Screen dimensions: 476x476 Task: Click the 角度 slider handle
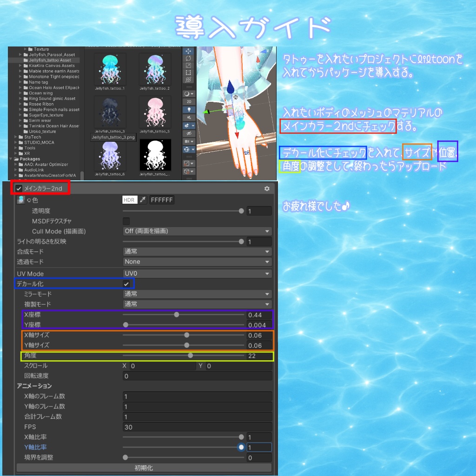(x=190, y=356)
